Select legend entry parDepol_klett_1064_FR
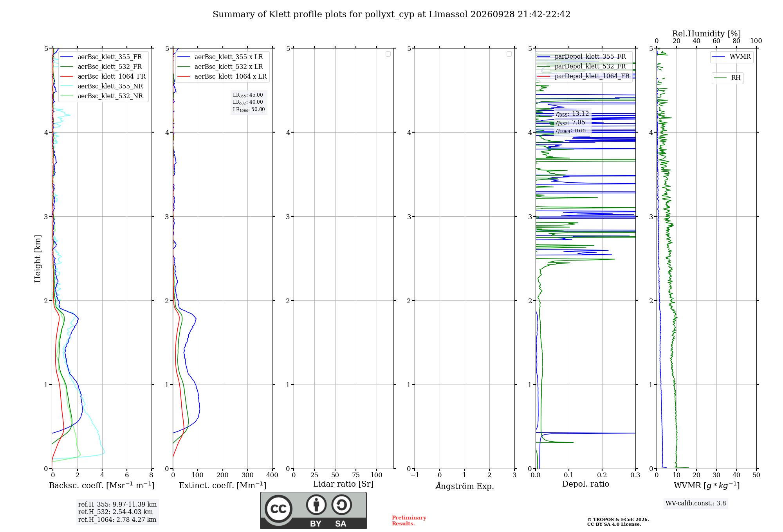The image size is (783, 532). [x=583, y=76]
